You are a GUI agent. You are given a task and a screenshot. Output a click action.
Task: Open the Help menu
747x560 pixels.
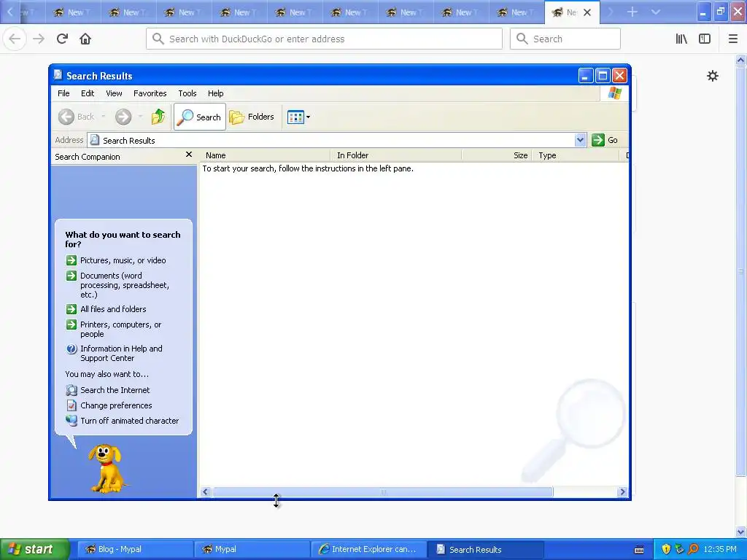point(215,93)
